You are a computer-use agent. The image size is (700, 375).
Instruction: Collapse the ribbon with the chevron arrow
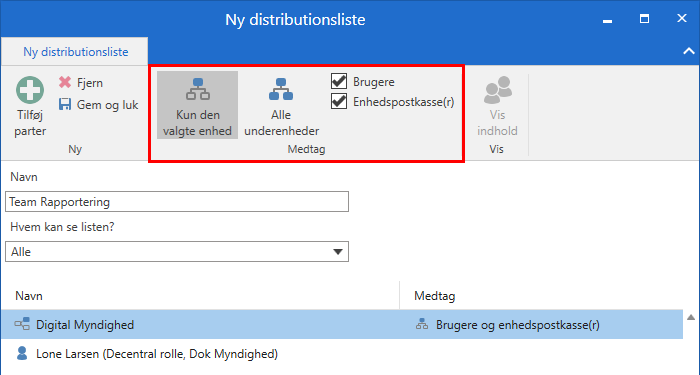pyautogui.click(x=688, y=51)
